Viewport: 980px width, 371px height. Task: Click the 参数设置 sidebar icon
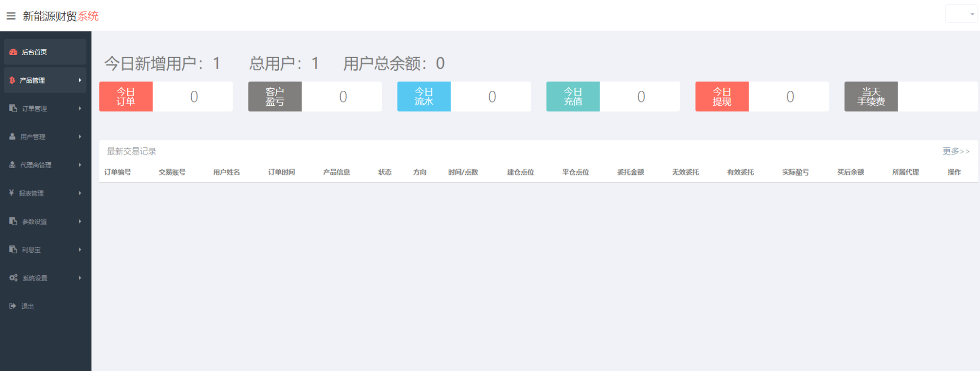(13, 221)
